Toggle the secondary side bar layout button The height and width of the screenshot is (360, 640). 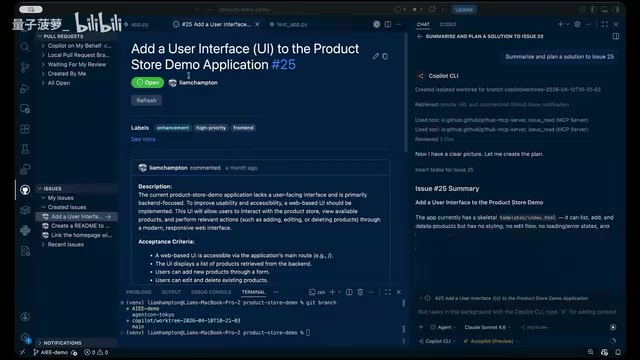[x=616, y=9]
